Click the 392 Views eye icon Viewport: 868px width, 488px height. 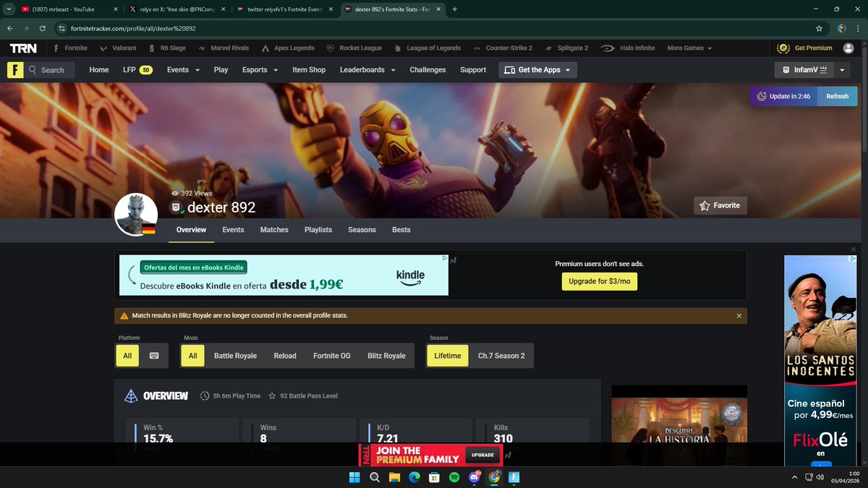click(175, 194)
